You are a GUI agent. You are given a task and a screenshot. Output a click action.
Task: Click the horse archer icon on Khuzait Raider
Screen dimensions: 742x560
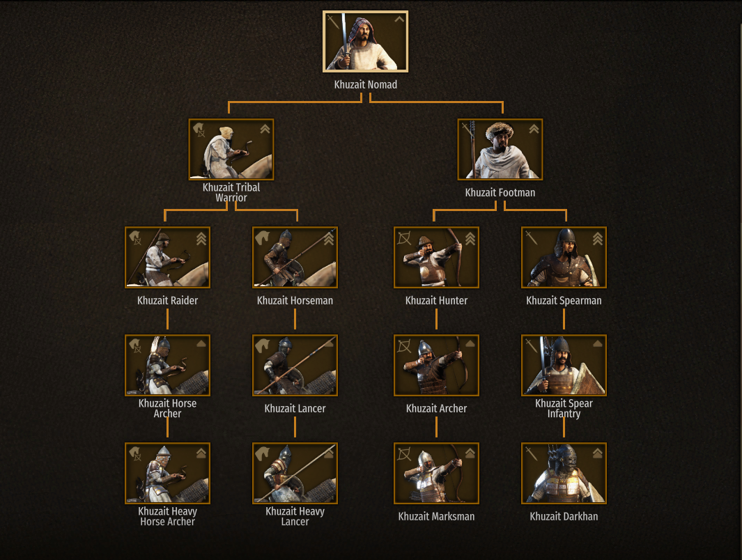[135, 238]
